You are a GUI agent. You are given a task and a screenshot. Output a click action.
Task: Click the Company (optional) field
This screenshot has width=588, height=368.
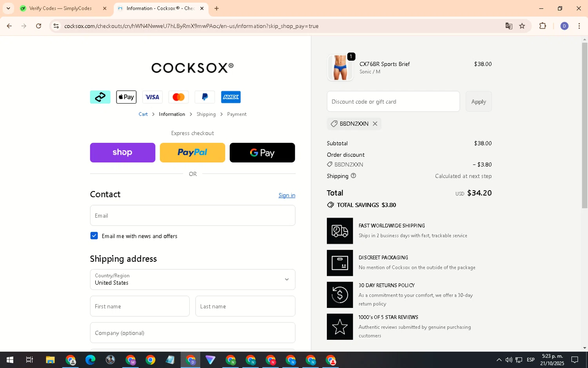pos(192,333)
